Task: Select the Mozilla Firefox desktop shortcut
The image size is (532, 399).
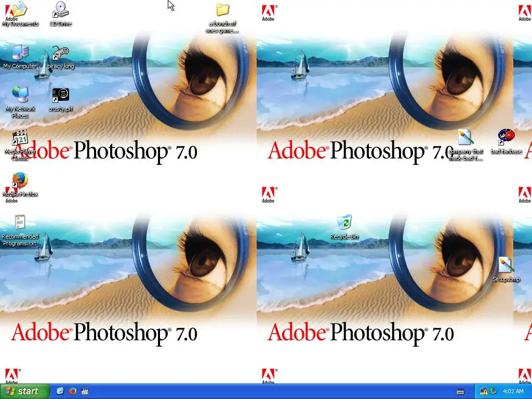Action: (x=20, y=185)
